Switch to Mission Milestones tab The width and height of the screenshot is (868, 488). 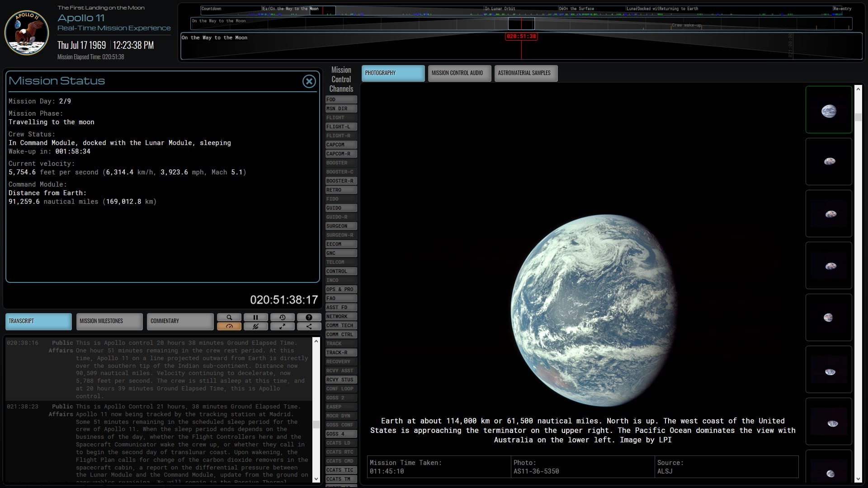point(109,321)
